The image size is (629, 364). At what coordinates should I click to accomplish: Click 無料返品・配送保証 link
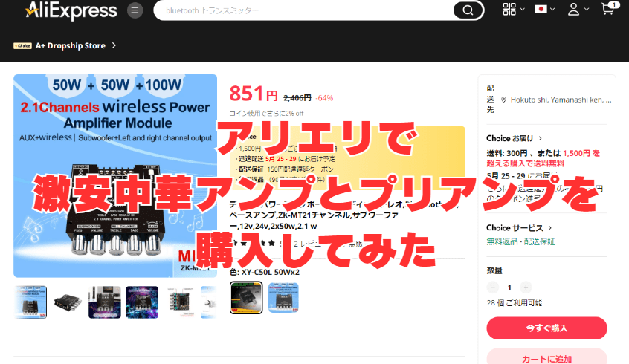[520, 241]
